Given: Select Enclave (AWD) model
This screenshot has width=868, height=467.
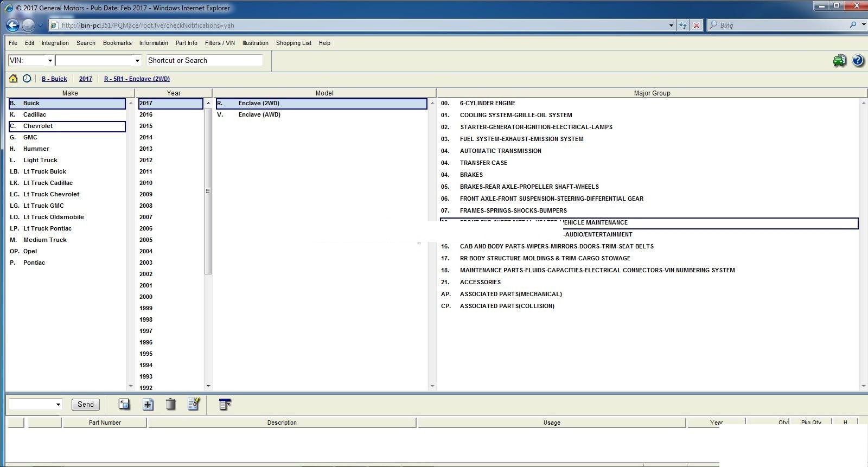Looking at the screenshot, I should 322,114.
